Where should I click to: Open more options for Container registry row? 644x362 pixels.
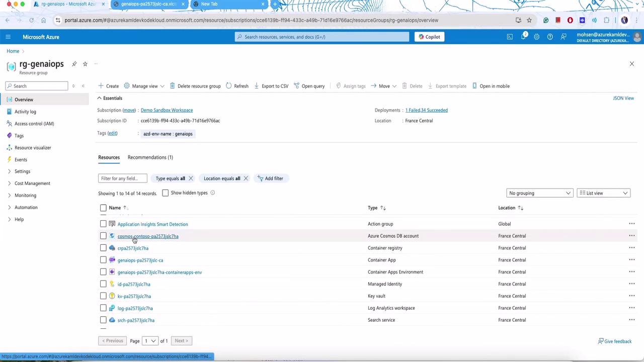[632, 248]
